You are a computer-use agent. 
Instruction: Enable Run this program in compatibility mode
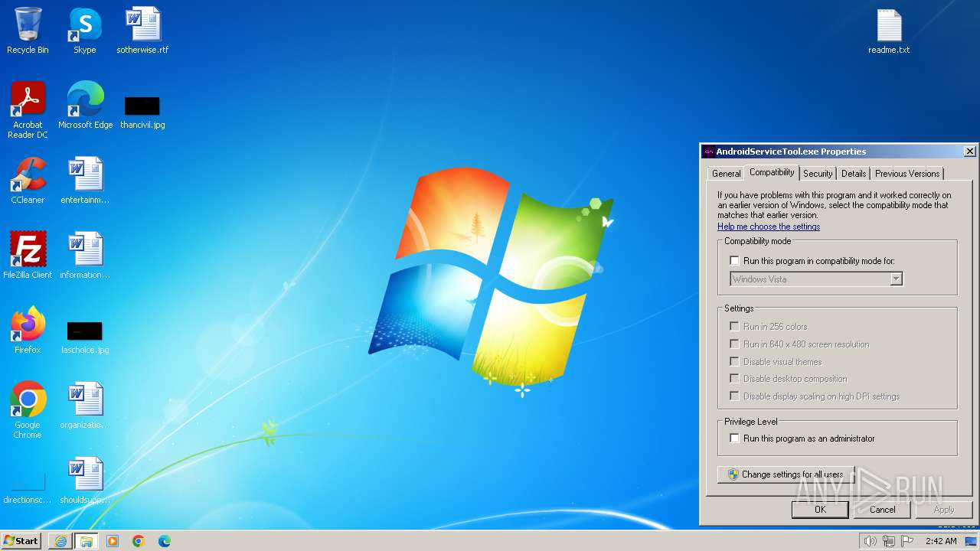735,261
